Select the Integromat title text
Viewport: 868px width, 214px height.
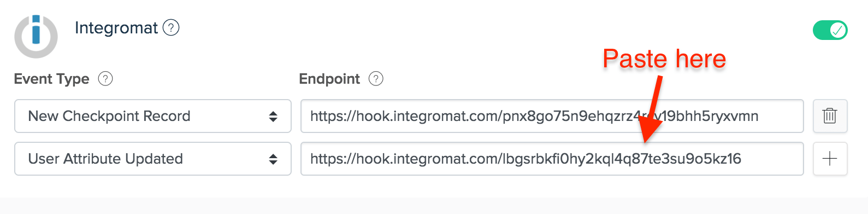[116, 27]
